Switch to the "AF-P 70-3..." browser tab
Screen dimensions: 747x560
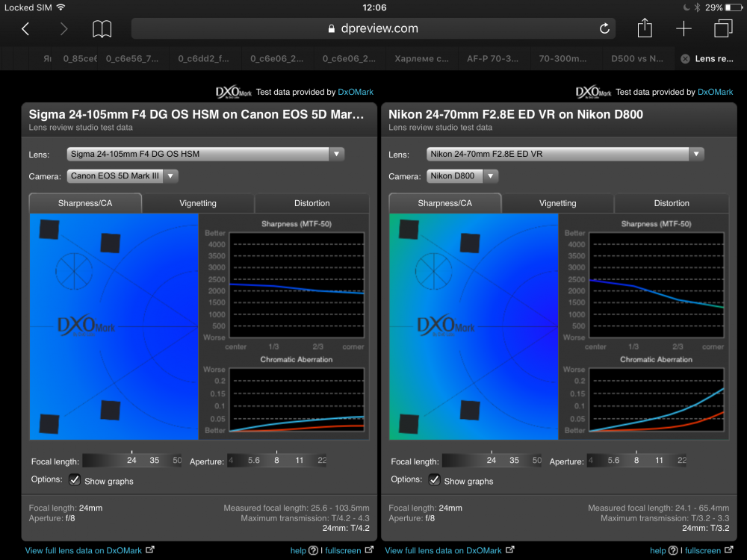pos(492,58)
